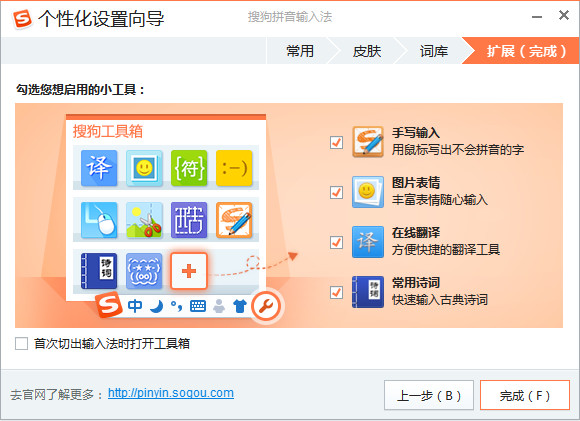This screenshot has width=580, height=421.
Task: Click the handwriting pencil icon in toolbox
Action: [x=234, y=220]
